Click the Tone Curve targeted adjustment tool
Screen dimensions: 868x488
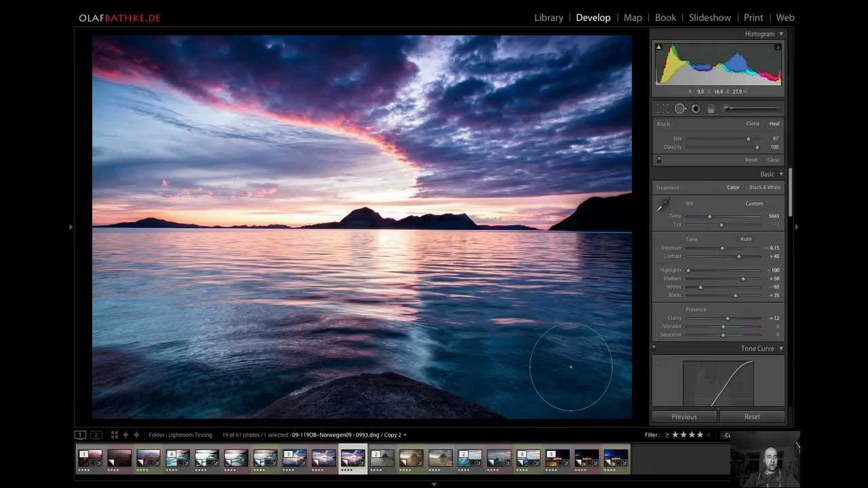pyautogui.click(x=657, y=364)
